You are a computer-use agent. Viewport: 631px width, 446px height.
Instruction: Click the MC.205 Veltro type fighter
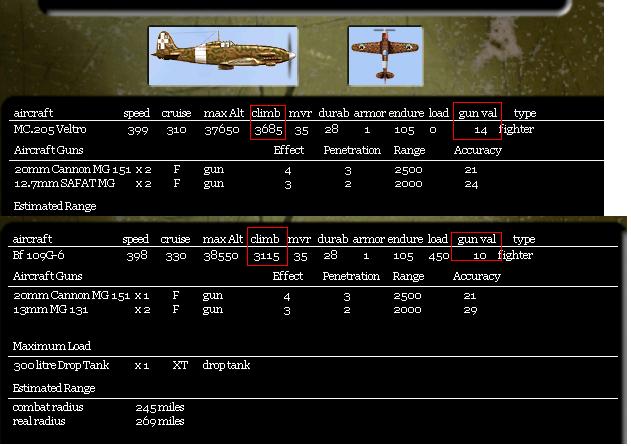pyautogui.click(x=516, y=129)
